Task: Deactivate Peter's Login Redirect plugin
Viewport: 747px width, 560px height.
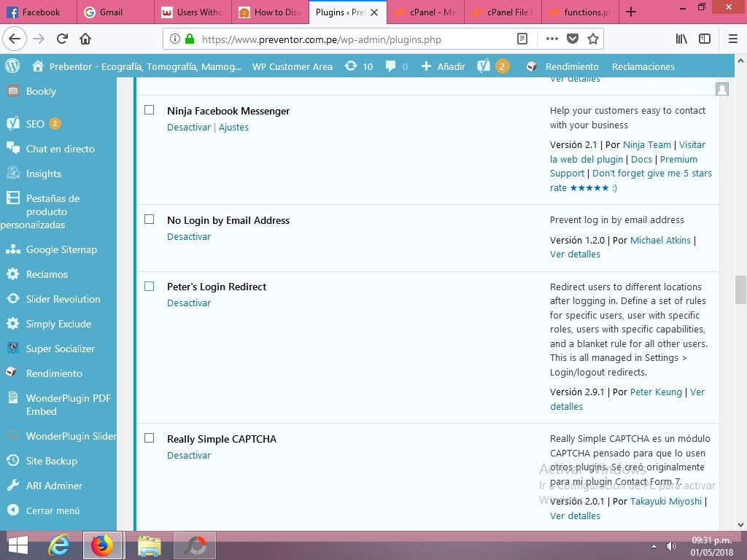Action: [189, 303]
